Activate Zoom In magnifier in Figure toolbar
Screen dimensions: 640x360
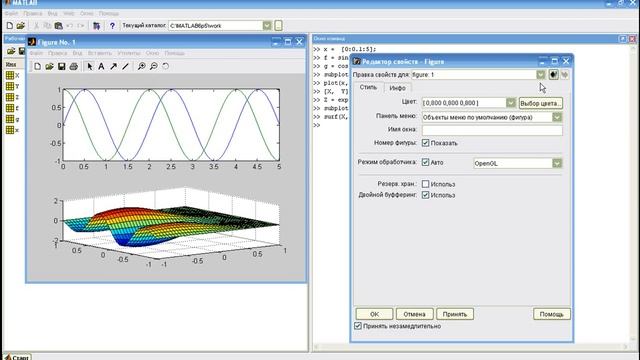pos(141,66)
